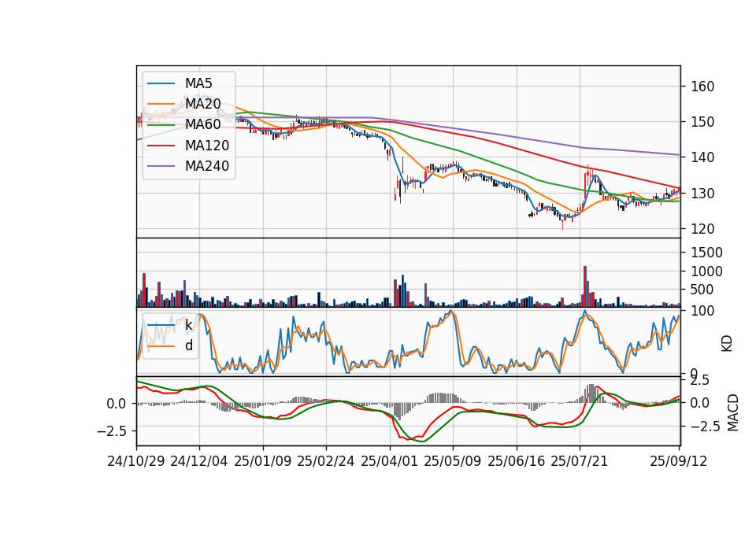
Task: Click the 130 price axis label
Action: (x=703, y=194)
